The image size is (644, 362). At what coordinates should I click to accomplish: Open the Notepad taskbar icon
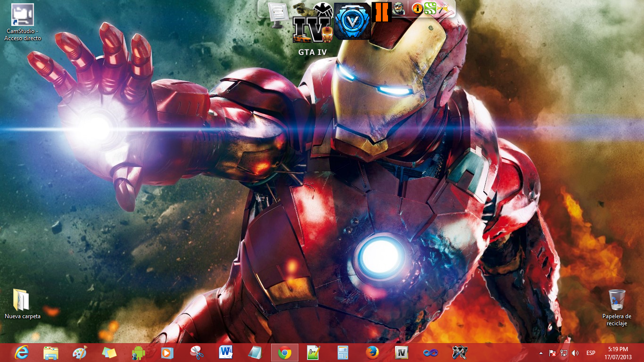[255, 353]
